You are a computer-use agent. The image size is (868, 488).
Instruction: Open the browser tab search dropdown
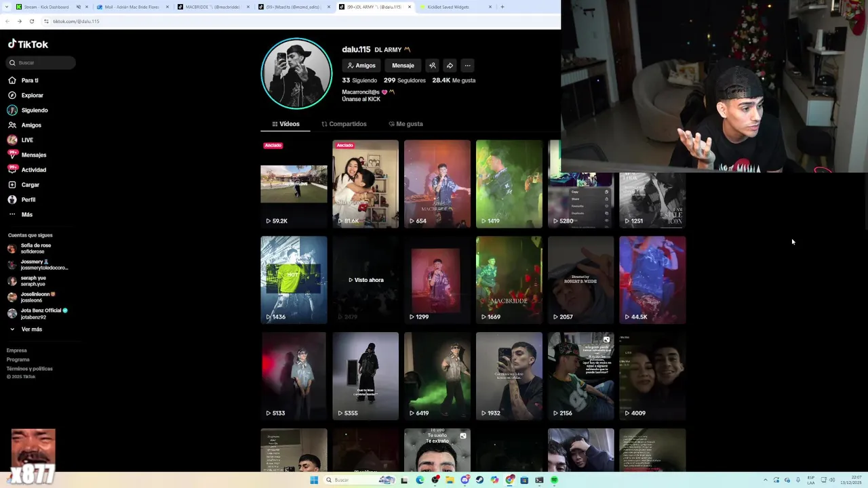coord(6,7)
